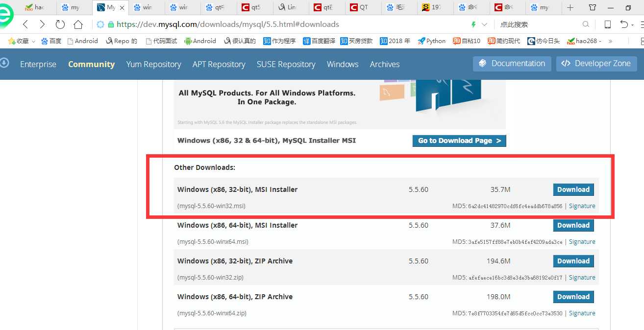The width and height of the screenshot is (644, 330).
Task: Open the mobile device view icon
Action: point(608,24)
